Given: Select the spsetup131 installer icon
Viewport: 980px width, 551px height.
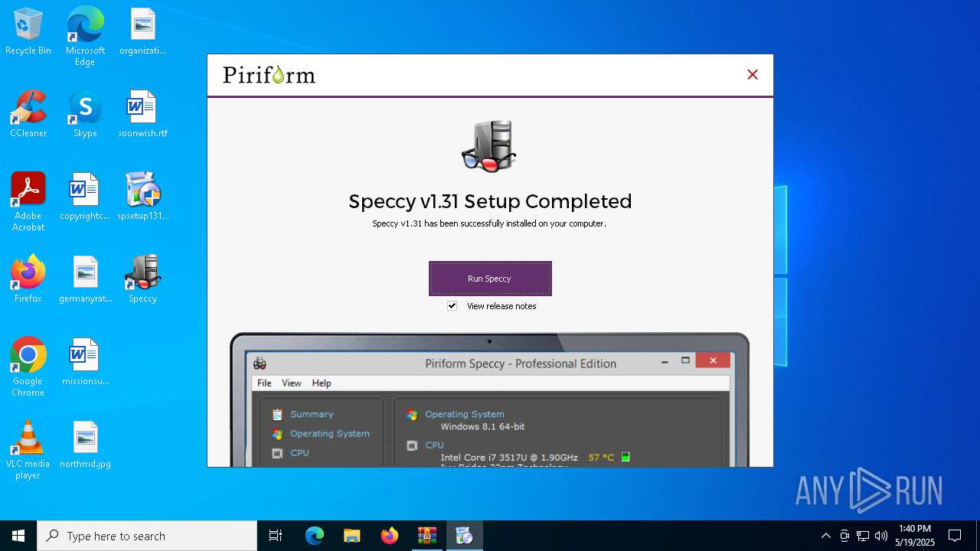Looking at the screenshot, I should [x=142, y=197].
